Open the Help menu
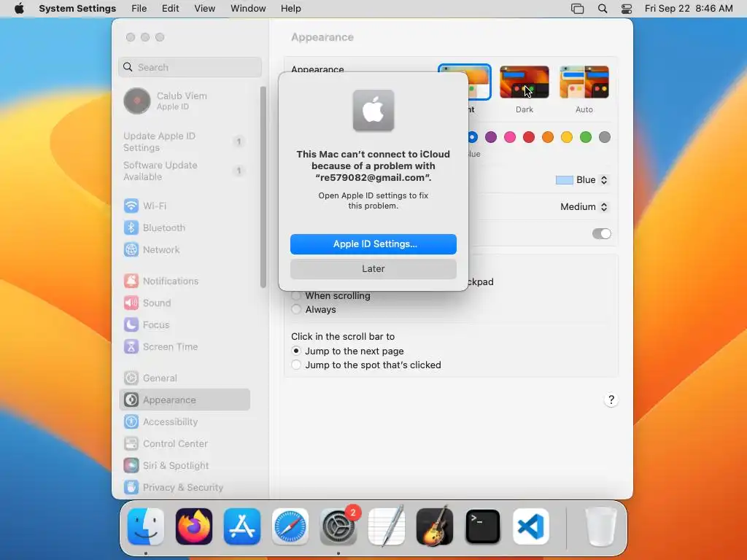This screenshot has width=747, height=560. [x=290, y=9]
